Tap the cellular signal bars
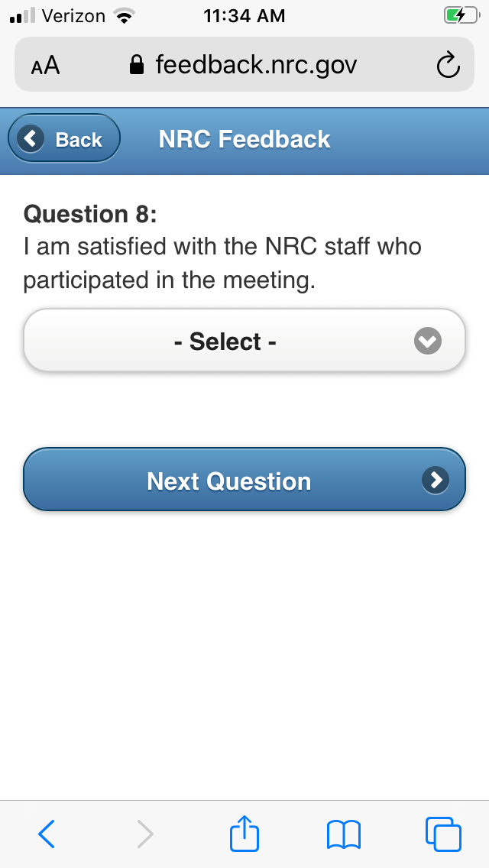Screen dimensions: 489x868 click(24, 16)
